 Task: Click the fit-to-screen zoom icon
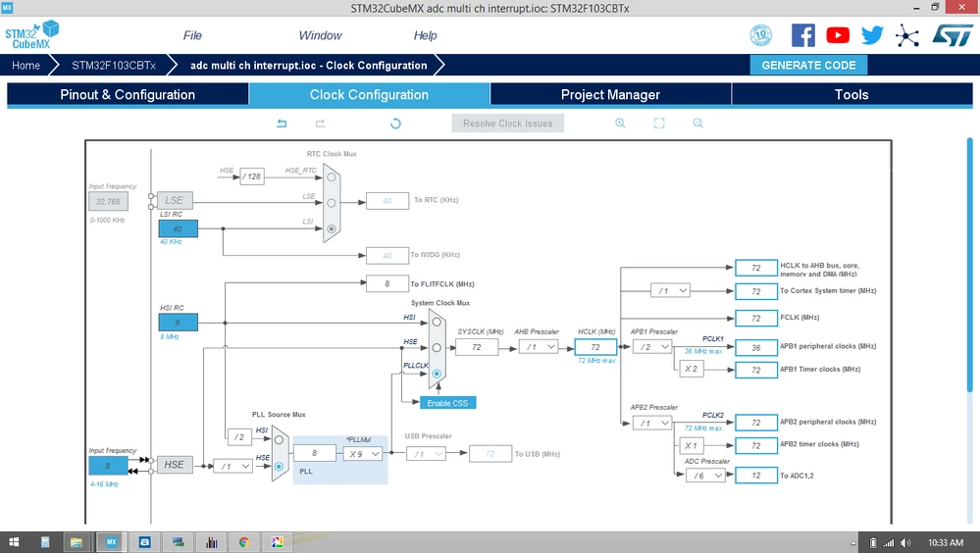click(659, 124)
